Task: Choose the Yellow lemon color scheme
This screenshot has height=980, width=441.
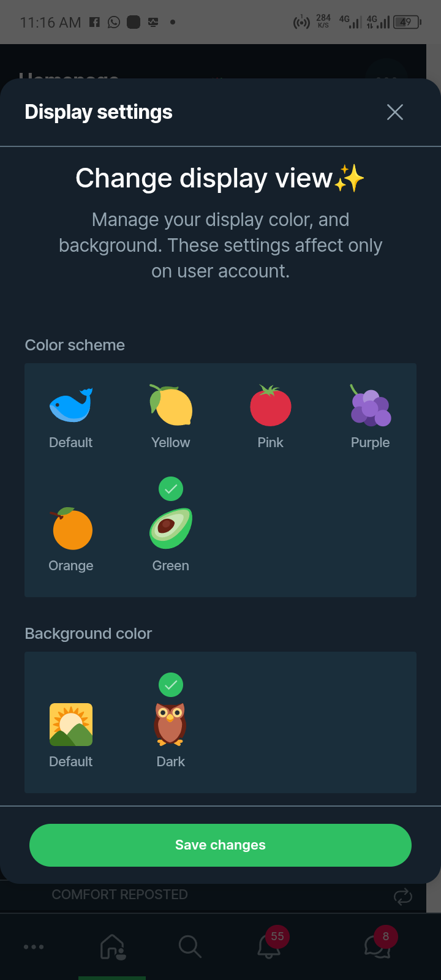Action: (171, 405)
